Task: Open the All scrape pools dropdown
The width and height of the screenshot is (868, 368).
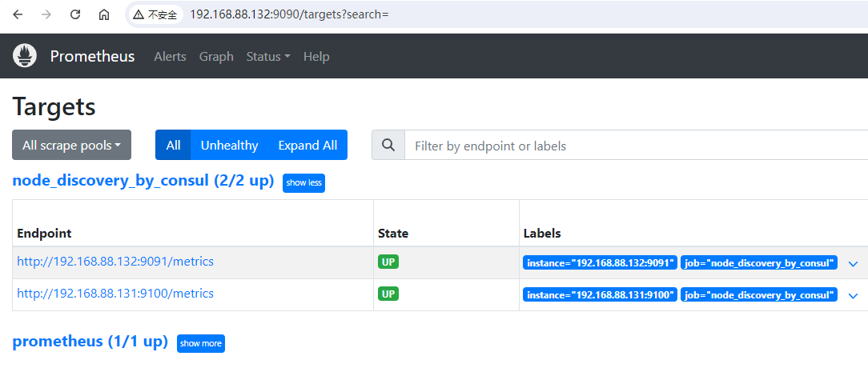Action: pyautogui.click(x=71, y=146)
